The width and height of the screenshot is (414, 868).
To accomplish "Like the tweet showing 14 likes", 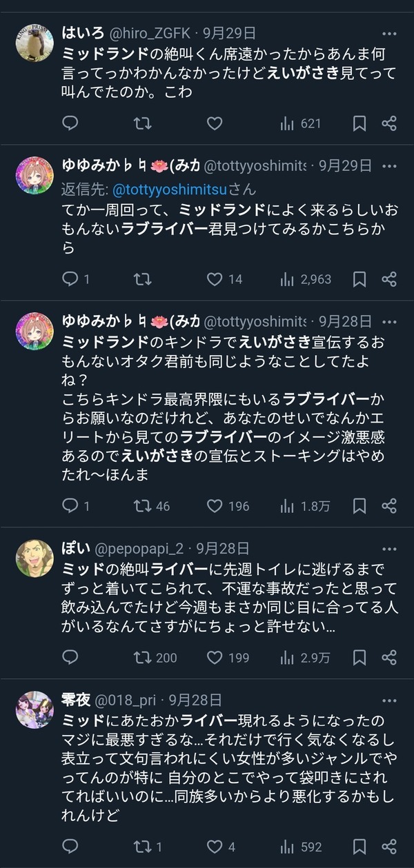I will click(x=224, y=279).
